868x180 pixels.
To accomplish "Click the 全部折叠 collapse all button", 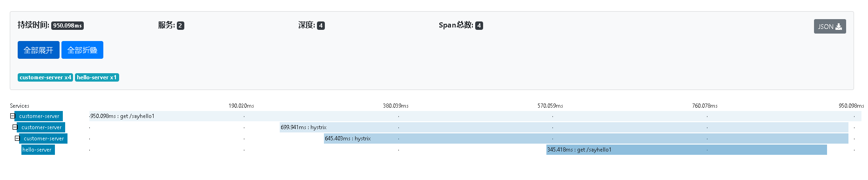I will click(82, 50).
